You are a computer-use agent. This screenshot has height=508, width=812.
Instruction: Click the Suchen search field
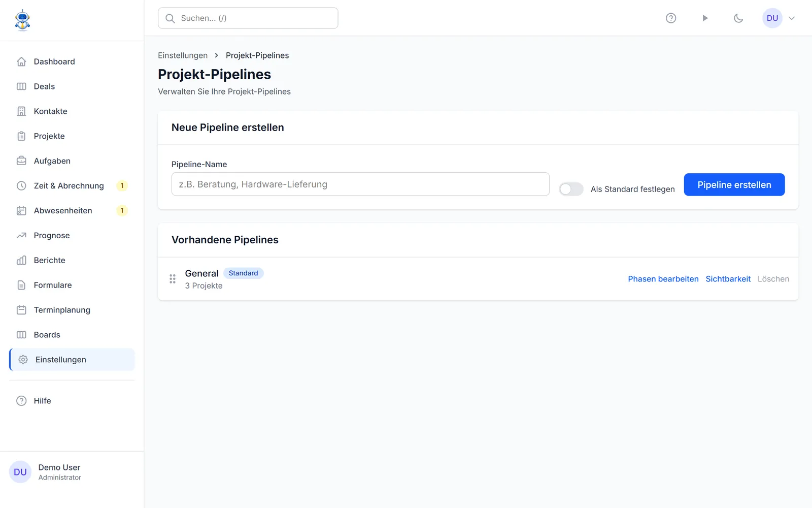(248, 18)
